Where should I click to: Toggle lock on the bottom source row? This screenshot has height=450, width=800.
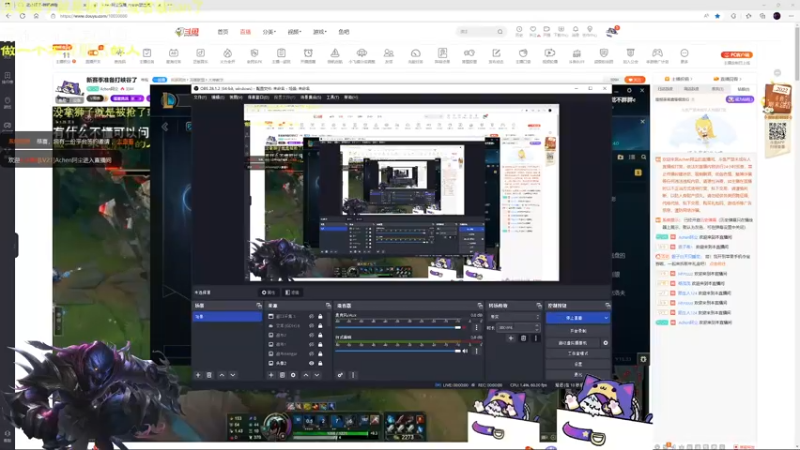[x=320, y=363]
